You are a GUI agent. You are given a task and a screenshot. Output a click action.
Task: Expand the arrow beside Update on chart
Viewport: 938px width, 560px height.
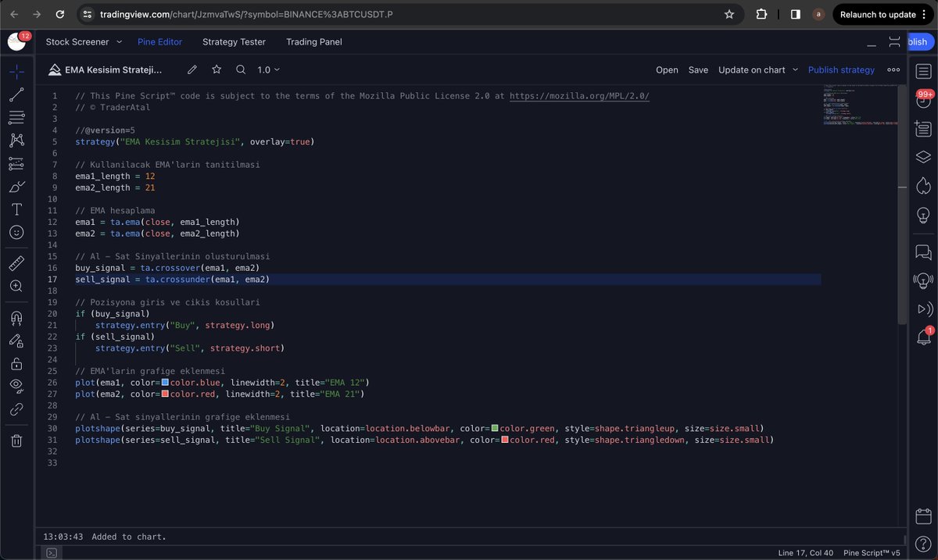click(x=796, y=70)
